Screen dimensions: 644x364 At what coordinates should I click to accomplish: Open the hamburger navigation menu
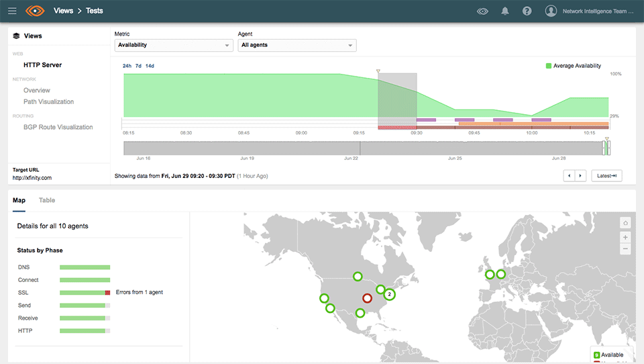pos(12,11)
